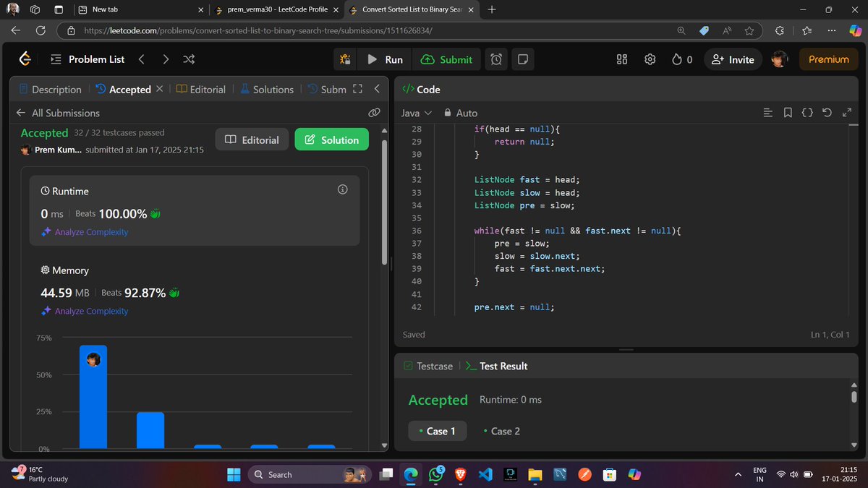Image resolution: width=868 pixels, height=488 pixels.
Task: Open Visual Studio Code from taskbar
Action: (x=485, y=474)
